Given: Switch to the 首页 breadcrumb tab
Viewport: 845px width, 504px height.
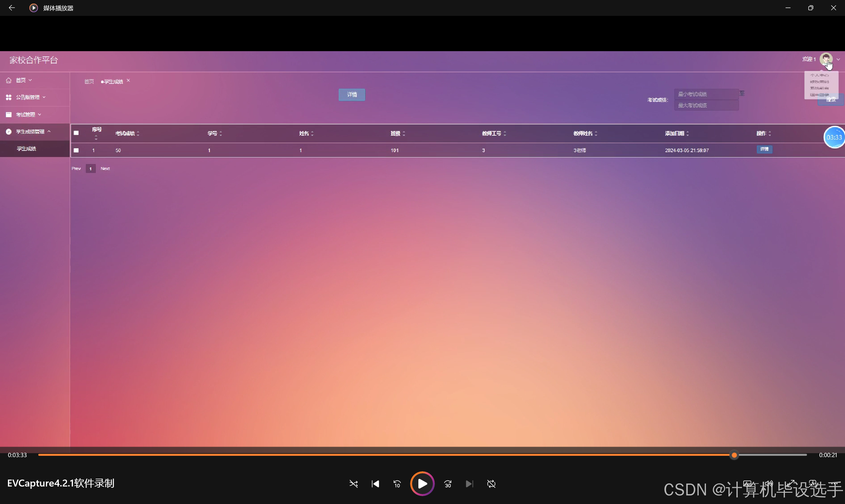Looking at the screenshot, I should click(89, 82).
